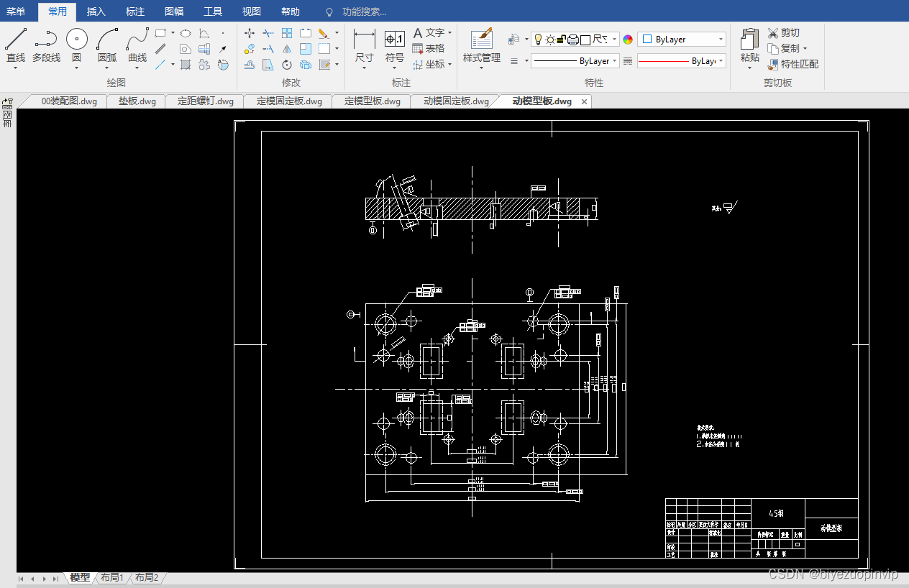The image size is (909, 588).
Task: Switch to the 插入 ribbon tab
Action: (x=96, y=12)
